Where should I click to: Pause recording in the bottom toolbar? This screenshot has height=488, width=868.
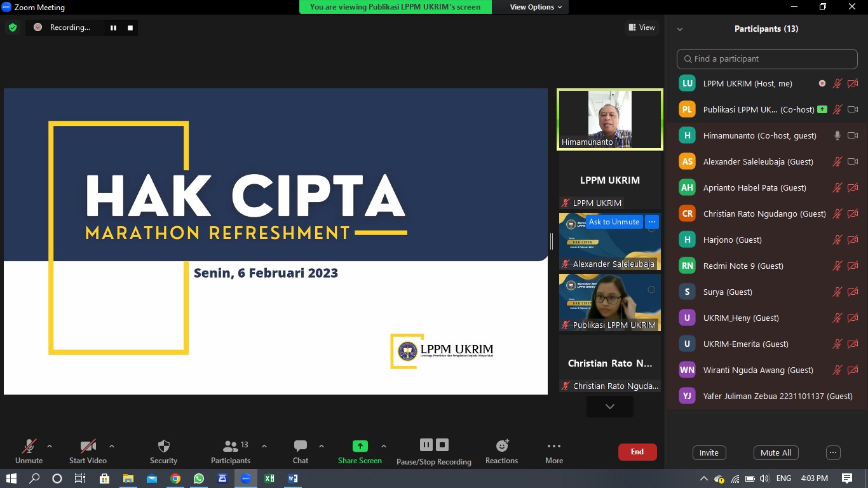click(426, 445)
